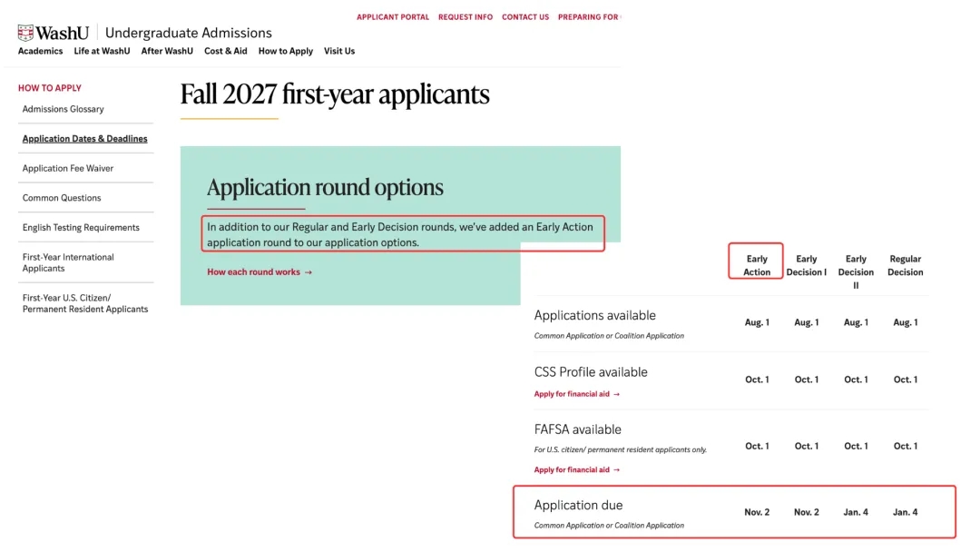
Task: Click Apply for financial aid under FAFSA
Action: coord(576,469)
